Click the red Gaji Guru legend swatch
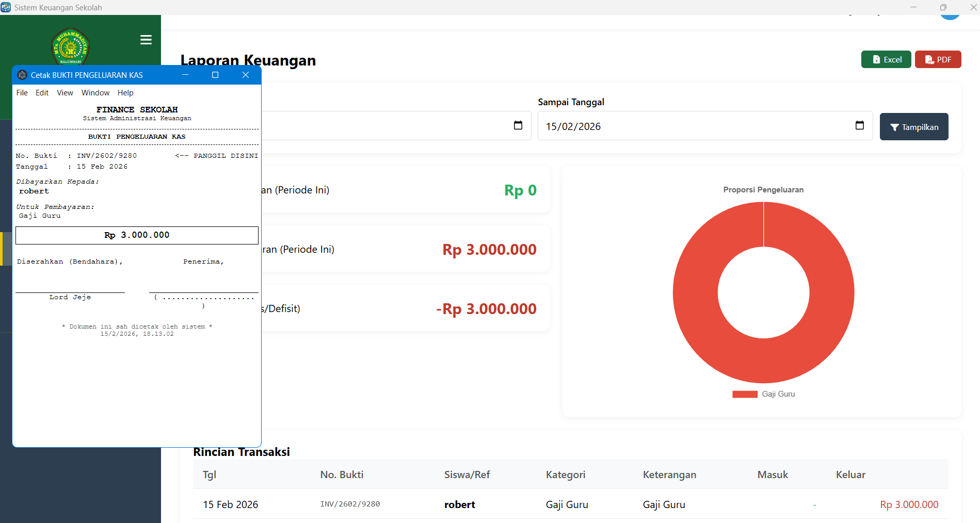980x523 pixels. point(745,394)
